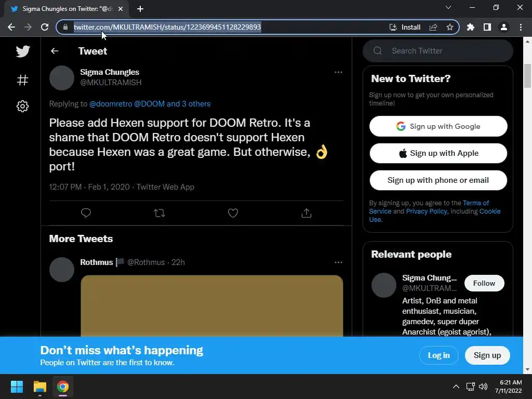This screenshot has width=532, height=399.
Task: Click the Sigma Chungles author name
Action: (x=110, y=72)
